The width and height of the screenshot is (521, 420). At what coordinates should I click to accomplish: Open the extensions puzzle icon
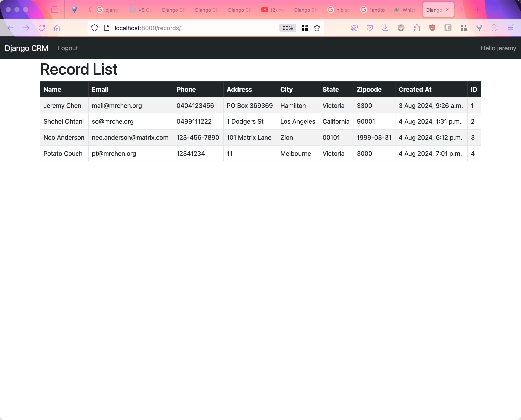(417, 28)
